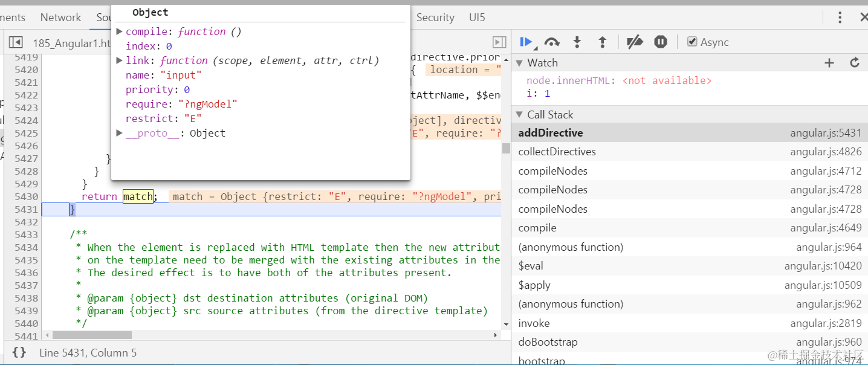
Task: Select doBootstrap call stack frame
Action: (689, 342)
